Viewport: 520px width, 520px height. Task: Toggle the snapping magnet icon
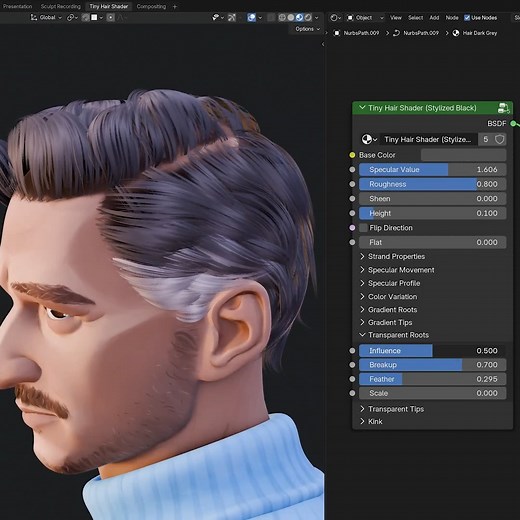(x=85, y=18)
